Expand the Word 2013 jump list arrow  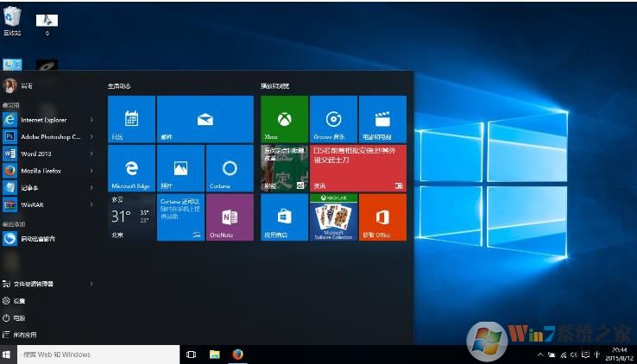point(92,153)
